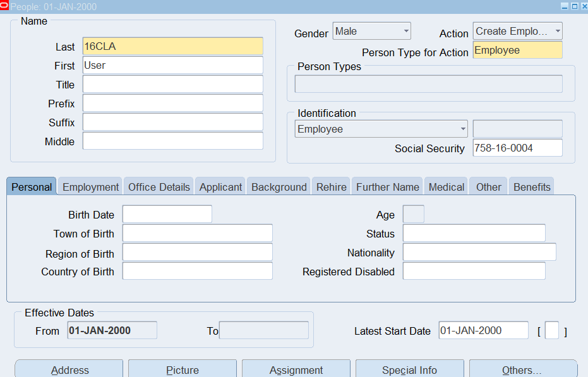The height and width of the screenshot is (377, 588).
Task: Open the Gender dropdown
Action: [x=406, y=31]
